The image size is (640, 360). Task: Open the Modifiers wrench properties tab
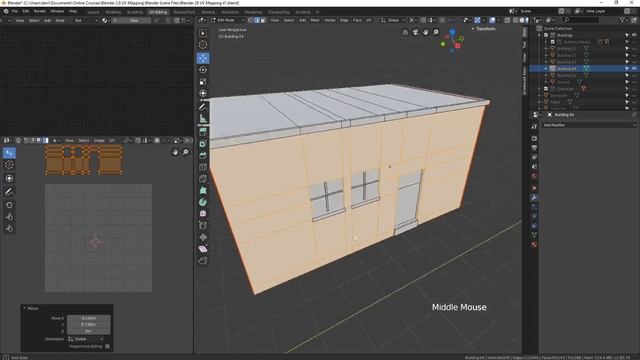pos(534,198)
